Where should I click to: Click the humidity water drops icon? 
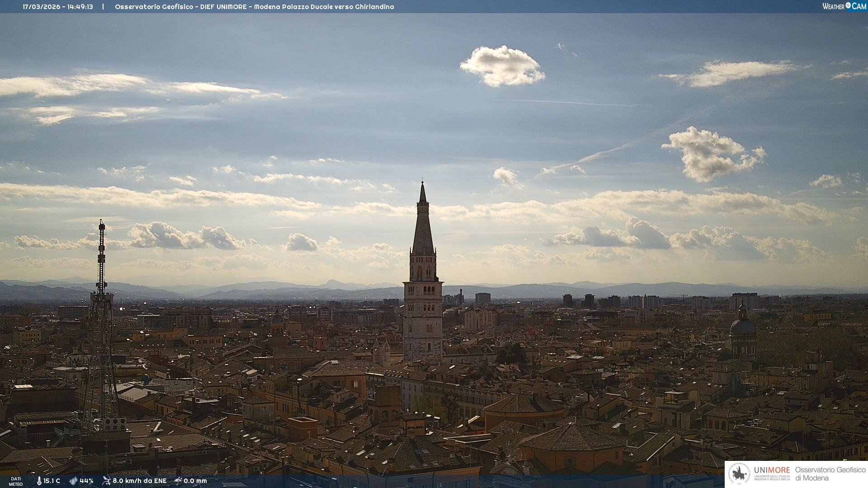click(x=73, y=481)
